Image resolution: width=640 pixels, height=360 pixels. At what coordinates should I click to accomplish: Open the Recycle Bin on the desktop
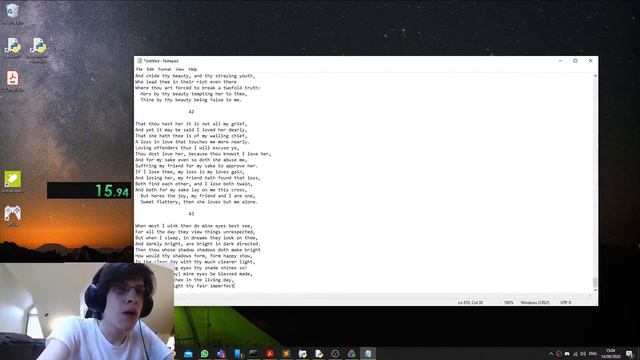(x=12, y=11)
